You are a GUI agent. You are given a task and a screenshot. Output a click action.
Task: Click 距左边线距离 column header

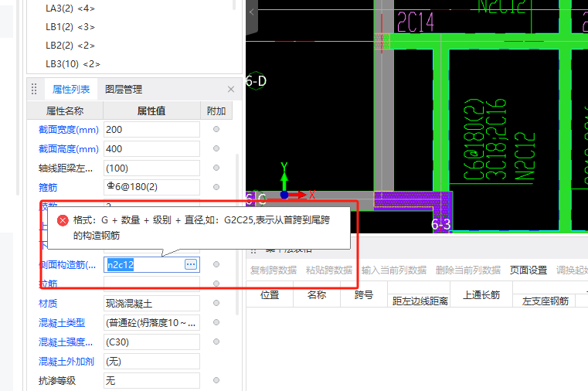420,301
